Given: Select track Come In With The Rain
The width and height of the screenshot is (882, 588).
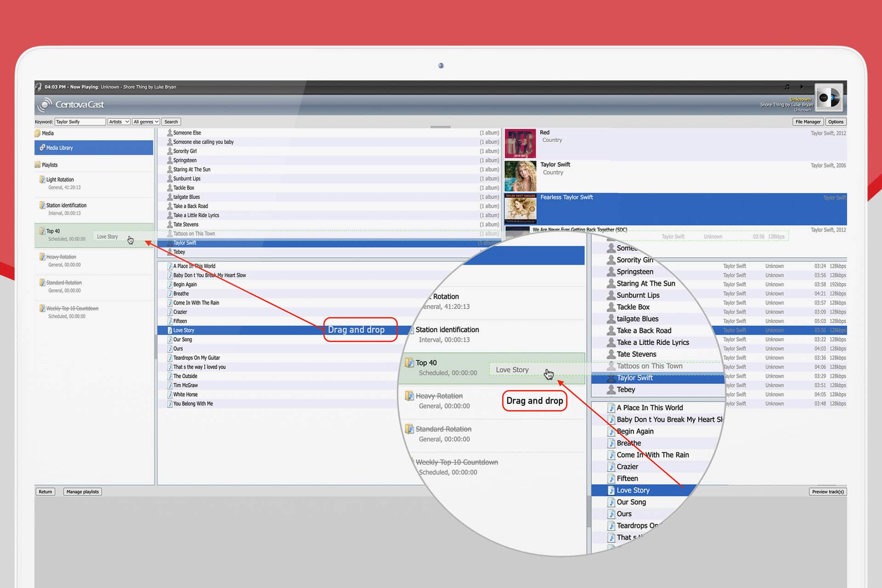Looking at the screenshot, I should 196,303.
